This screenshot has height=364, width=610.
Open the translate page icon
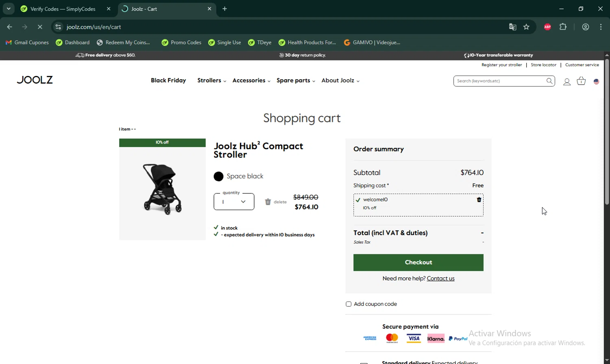pyautogui.click(x=512, y=27)
